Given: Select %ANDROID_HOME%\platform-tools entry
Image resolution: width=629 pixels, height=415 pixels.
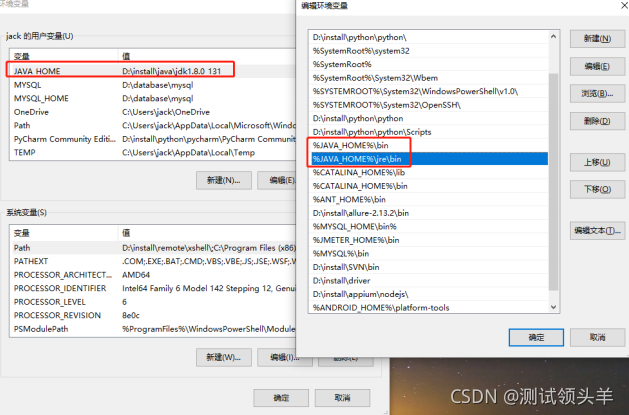Looking at the screenshot, I should click(430, 308).
